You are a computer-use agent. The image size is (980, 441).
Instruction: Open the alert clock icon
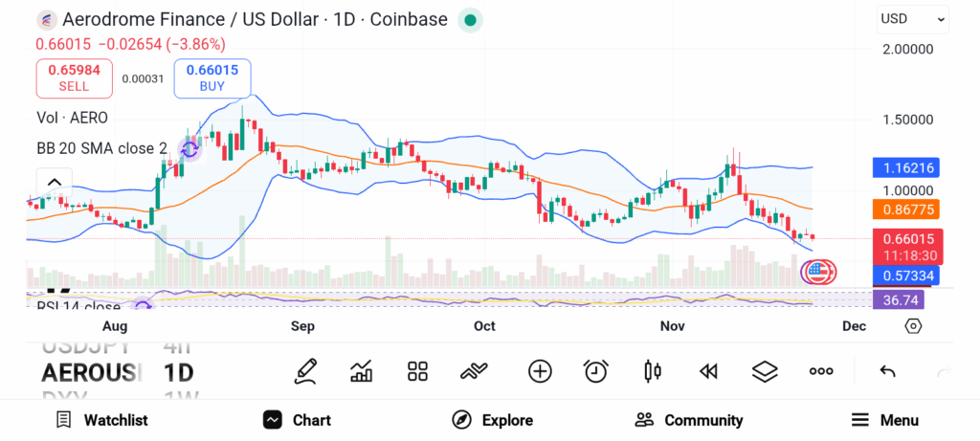(x=596, y=371)
